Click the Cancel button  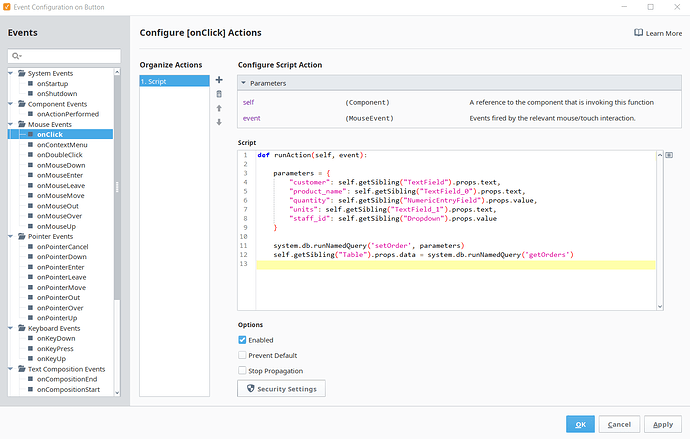tap(619, 424)
